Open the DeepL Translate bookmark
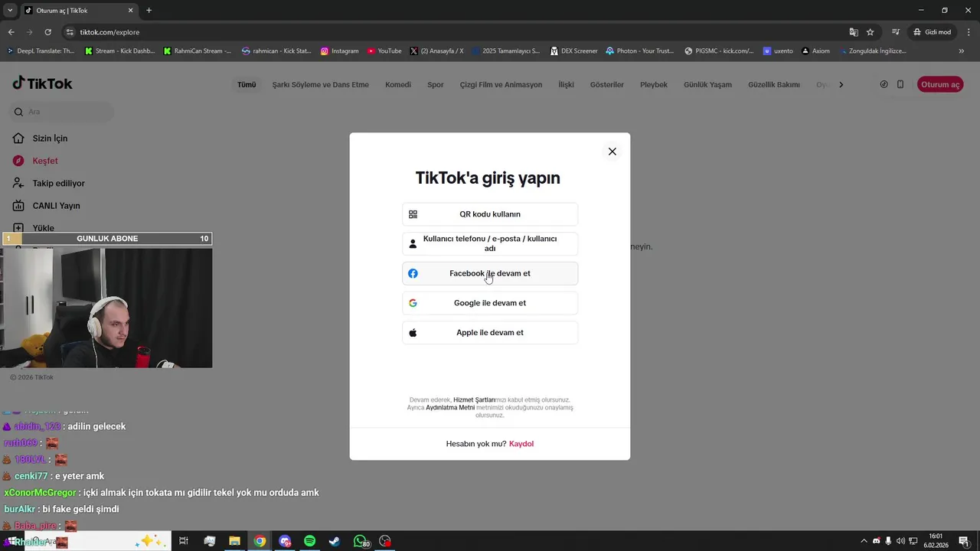 pyautogui.click(x=41, y=51)
